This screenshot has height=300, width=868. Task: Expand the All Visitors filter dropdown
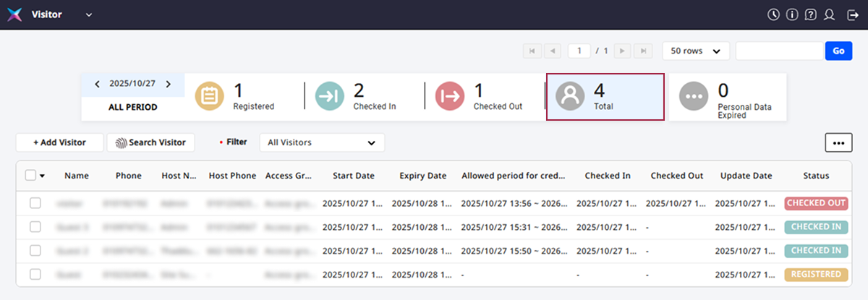point(322,142)
